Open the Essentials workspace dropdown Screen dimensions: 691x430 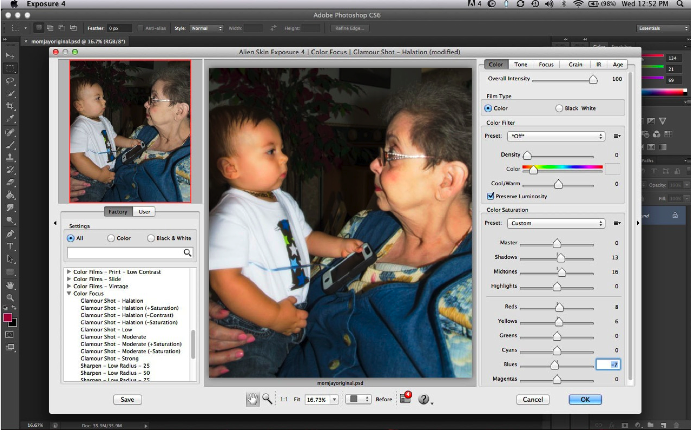click(662, 28)
